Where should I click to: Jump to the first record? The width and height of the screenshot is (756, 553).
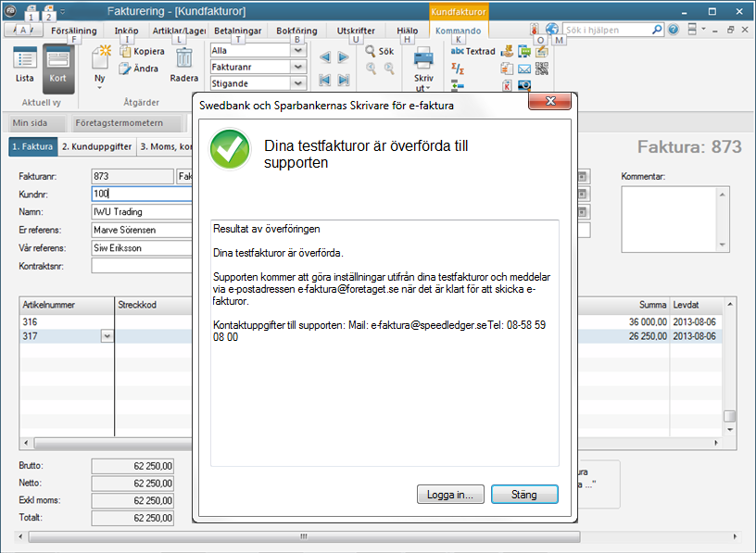pos(325,80)
